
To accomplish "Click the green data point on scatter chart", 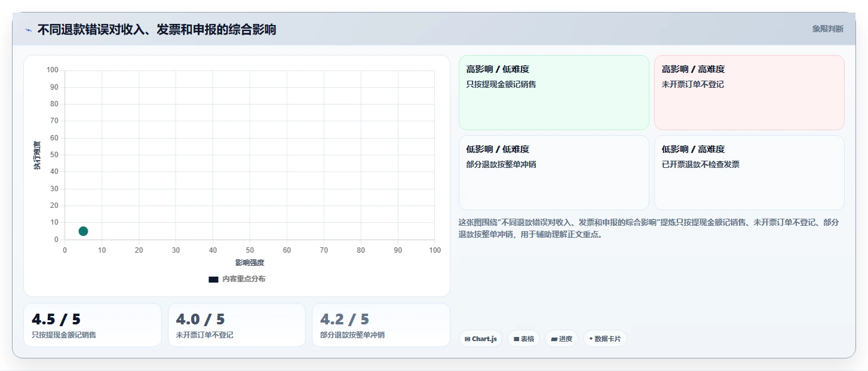I will coord(83,231).
